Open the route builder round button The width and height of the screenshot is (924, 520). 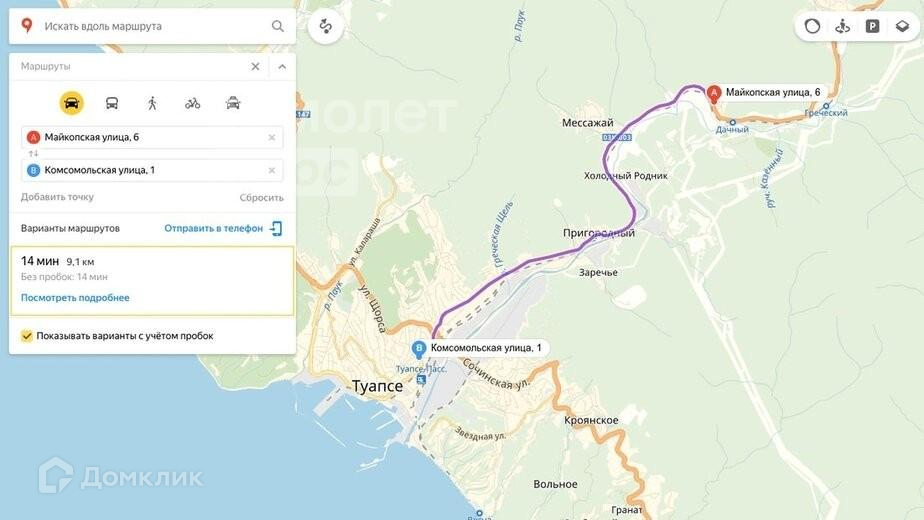click(325, 26)
